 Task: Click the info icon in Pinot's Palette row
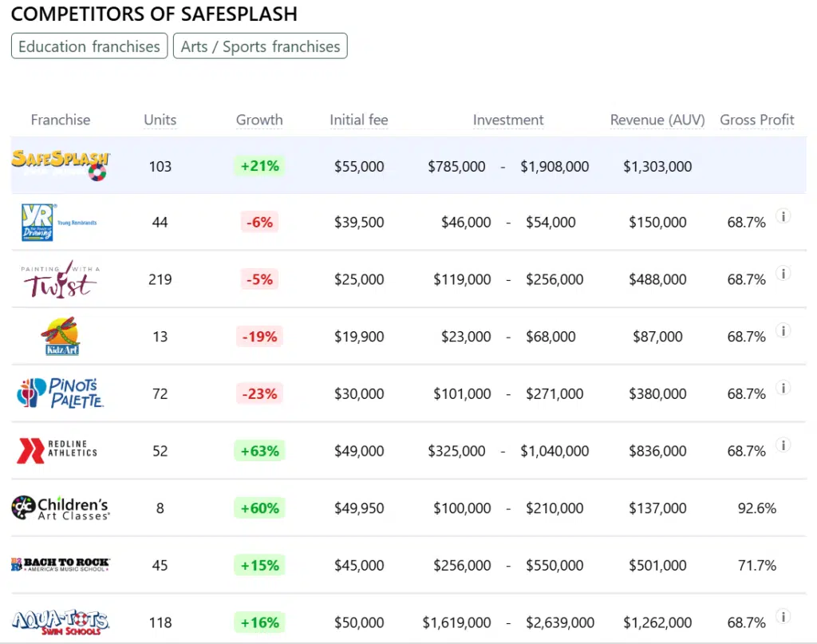tap(783, 388)
